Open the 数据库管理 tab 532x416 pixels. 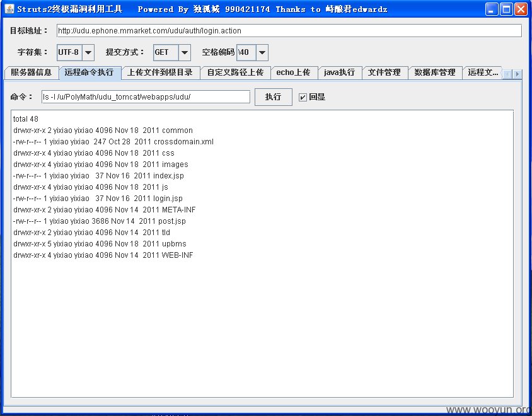(x=435, y=72)
